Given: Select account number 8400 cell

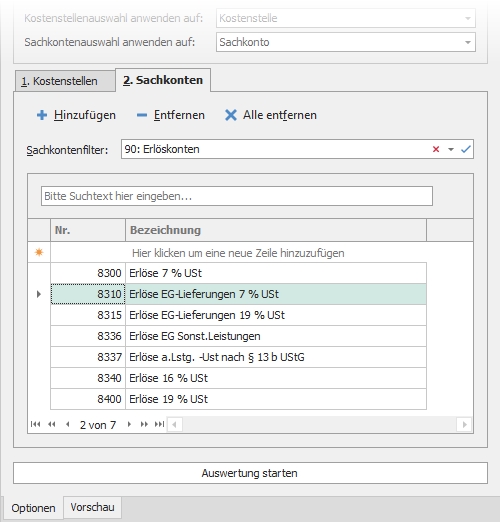Looking at the screenshot, I should tap(88, 399).
